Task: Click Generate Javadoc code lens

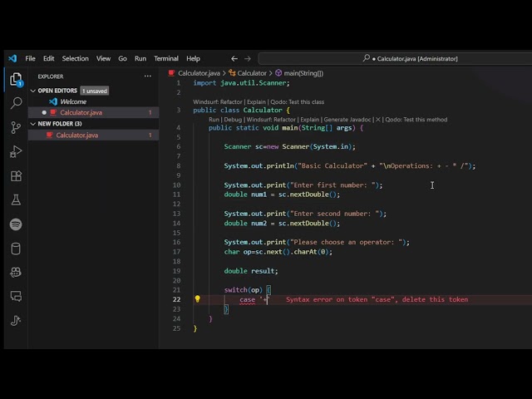Action: pos(347,120)
